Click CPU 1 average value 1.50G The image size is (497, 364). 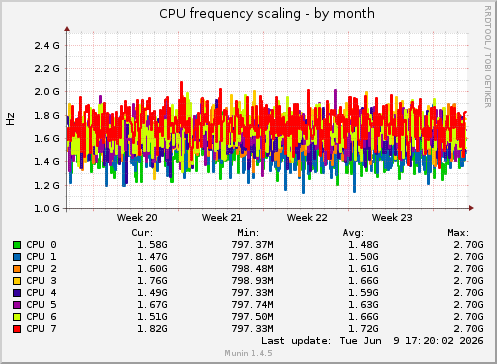point(363,257)
